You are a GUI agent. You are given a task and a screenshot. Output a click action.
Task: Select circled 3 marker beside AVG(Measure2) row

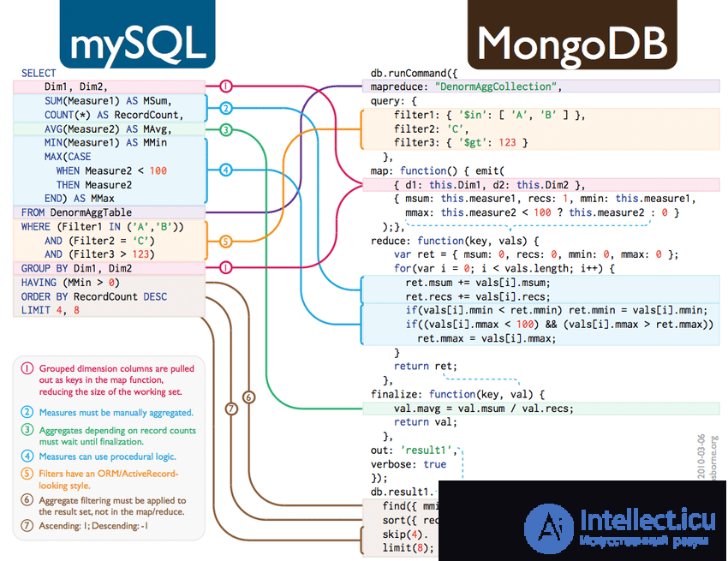(225, 129)
